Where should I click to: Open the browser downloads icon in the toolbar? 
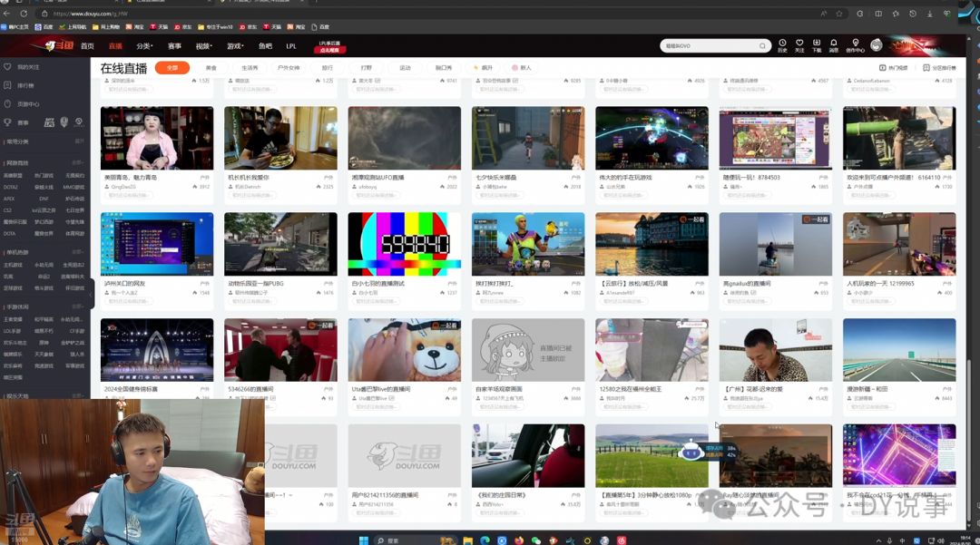point(930,13)
